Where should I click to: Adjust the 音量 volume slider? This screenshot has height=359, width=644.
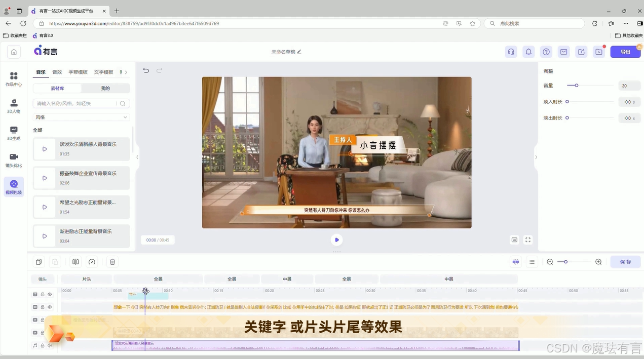577,86
